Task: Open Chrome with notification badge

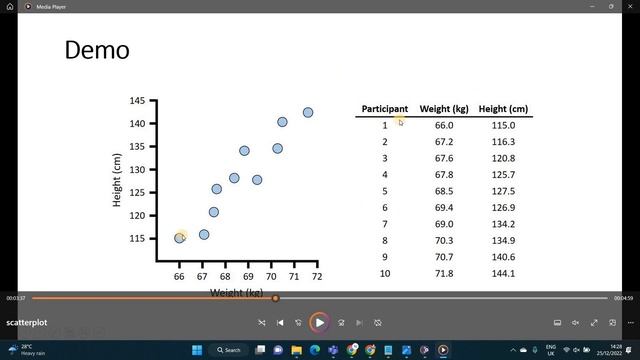Action: [x=351, y=350]
